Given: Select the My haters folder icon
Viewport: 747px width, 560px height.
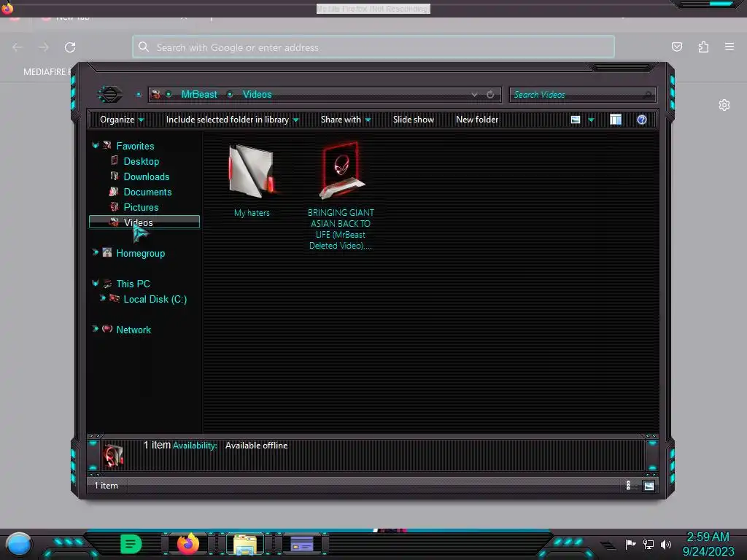Looking at the screenshot, I should click(251, 171).
